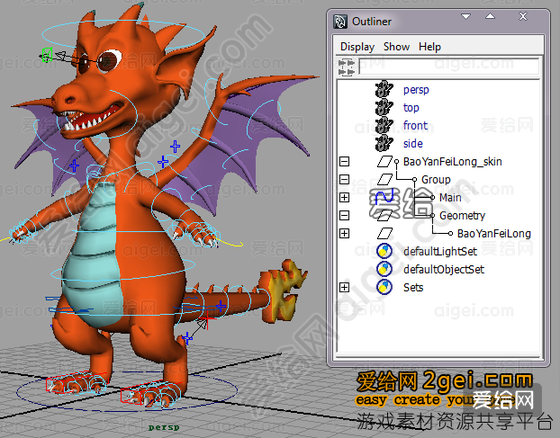Click transform icon on the Geometry row
Viewport: 560px width, 438px height.
point(385,215)
